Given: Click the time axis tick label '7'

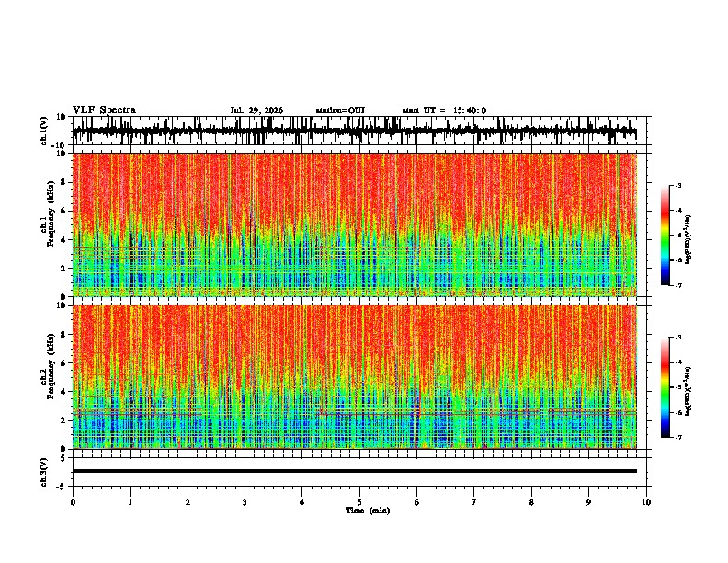Looking at the screenshot, I should tap(474, 502).
